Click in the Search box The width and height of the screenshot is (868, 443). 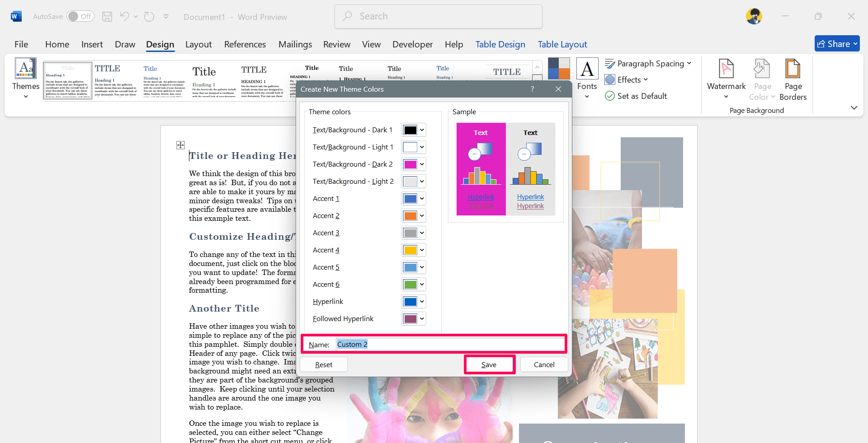tap(439, 16)
